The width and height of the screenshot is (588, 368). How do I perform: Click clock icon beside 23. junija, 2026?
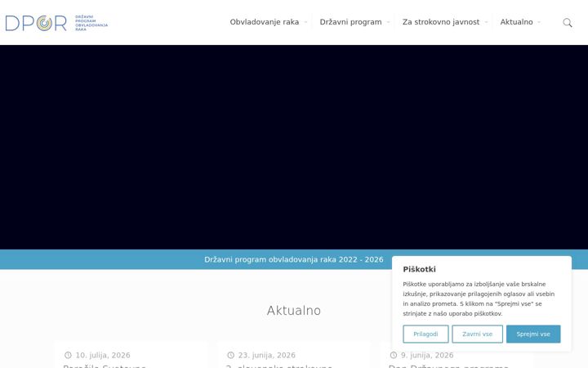[x=230, y=355]
